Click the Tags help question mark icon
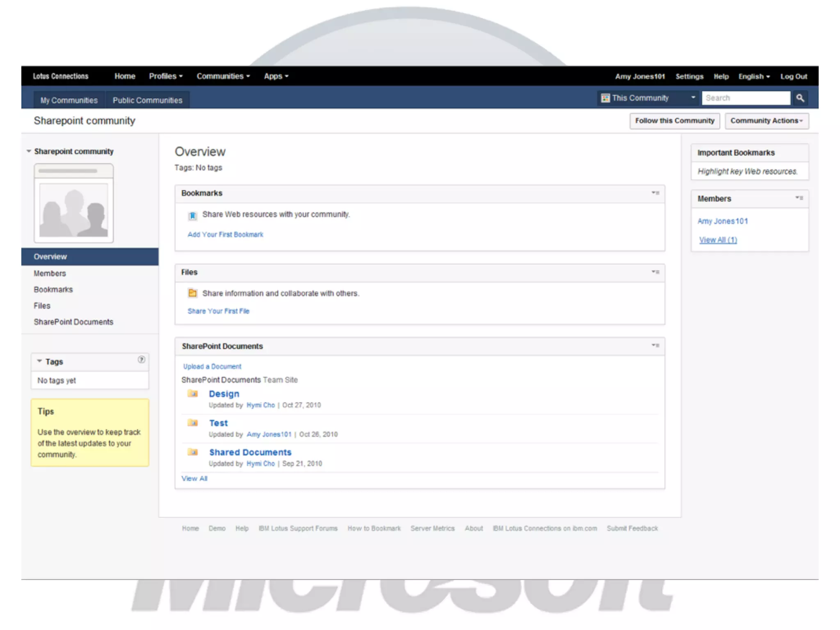This screenshot has width=840, height=630. [x=141, y=359]
